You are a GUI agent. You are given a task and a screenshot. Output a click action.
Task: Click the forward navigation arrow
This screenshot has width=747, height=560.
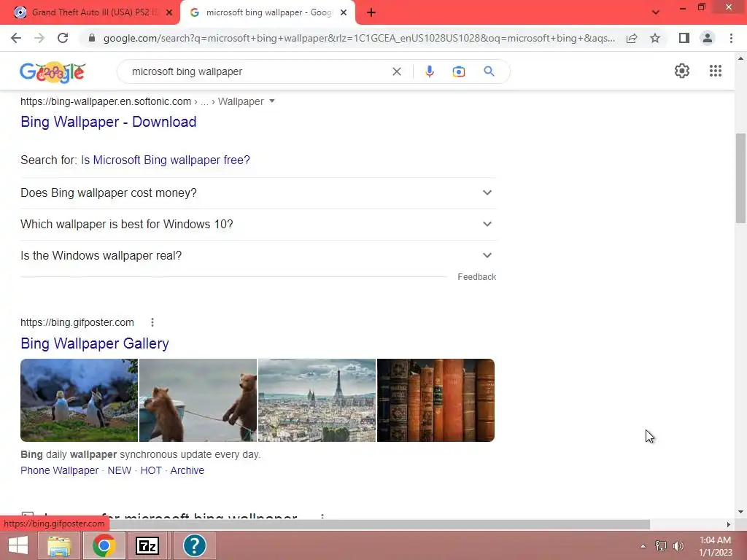point(39,38)
